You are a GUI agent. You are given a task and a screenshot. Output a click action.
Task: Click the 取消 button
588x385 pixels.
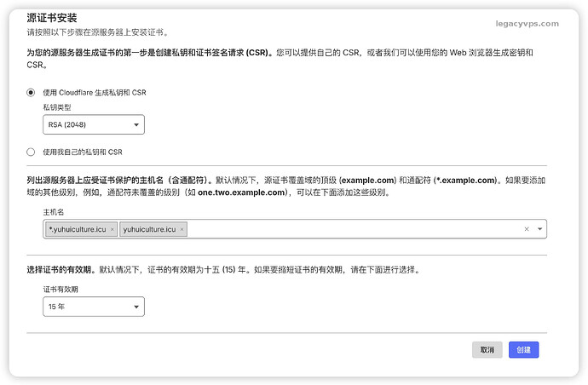coord(487,350)
